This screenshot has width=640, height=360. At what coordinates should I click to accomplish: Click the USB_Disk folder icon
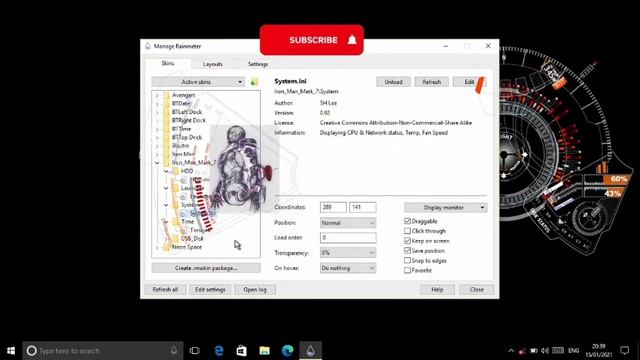(176, 238)
